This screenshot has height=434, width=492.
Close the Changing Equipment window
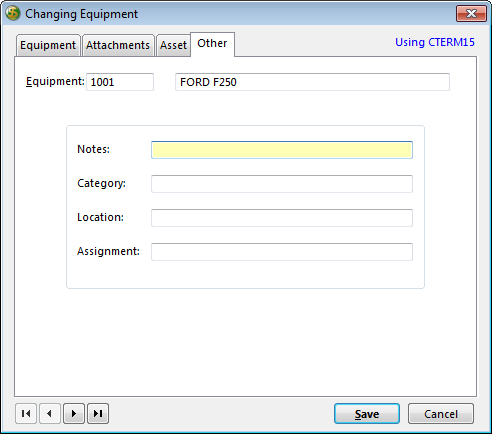point(471,14)
